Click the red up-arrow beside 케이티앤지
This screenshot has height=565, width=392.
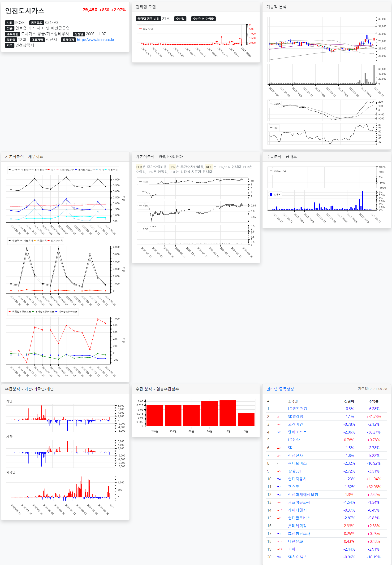click(x=278, y=510)
